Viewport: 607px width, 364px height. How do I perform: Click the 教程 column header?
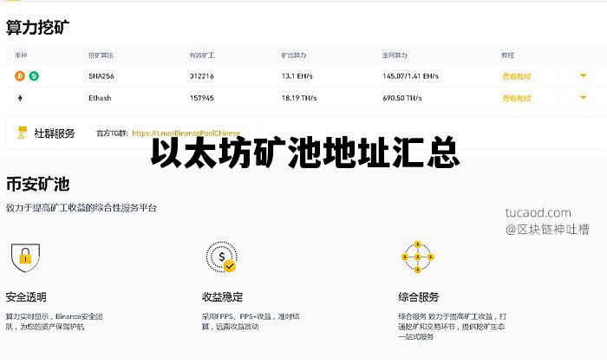click(x=507, y=55)
